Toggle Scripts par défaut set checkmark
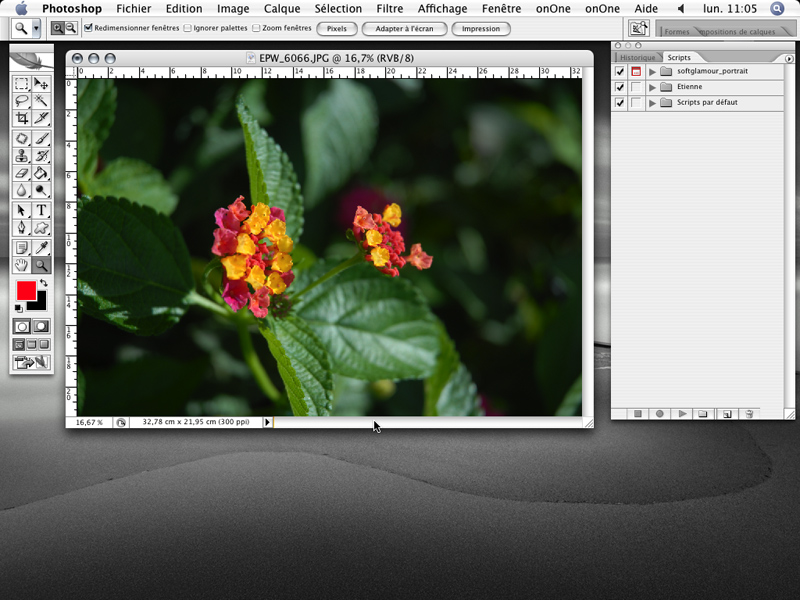This screenshot has width=800, height=600. pos(620,103)
